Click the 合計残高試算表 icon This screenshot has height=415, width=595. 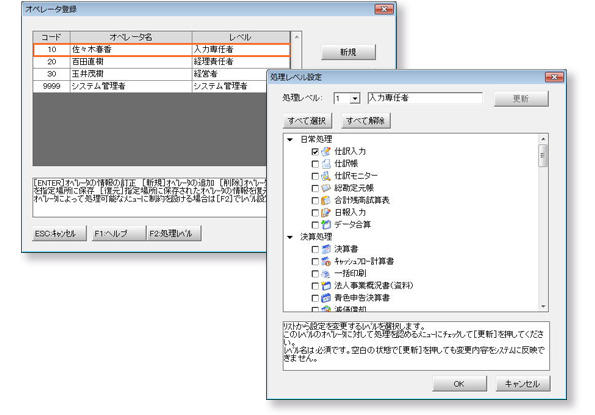tap(326, 200)
